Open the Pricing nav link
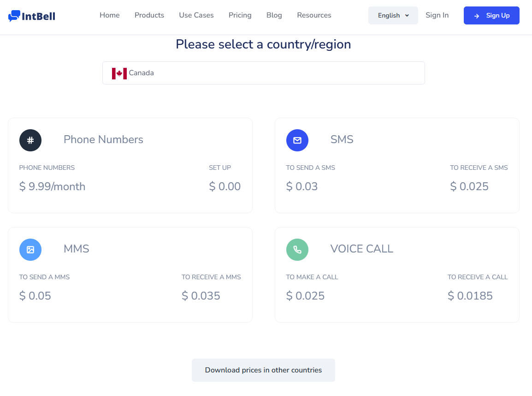Image resolution: width=532 pixels, height=396 pixels. pyautogui.click(x=240, y=15)
